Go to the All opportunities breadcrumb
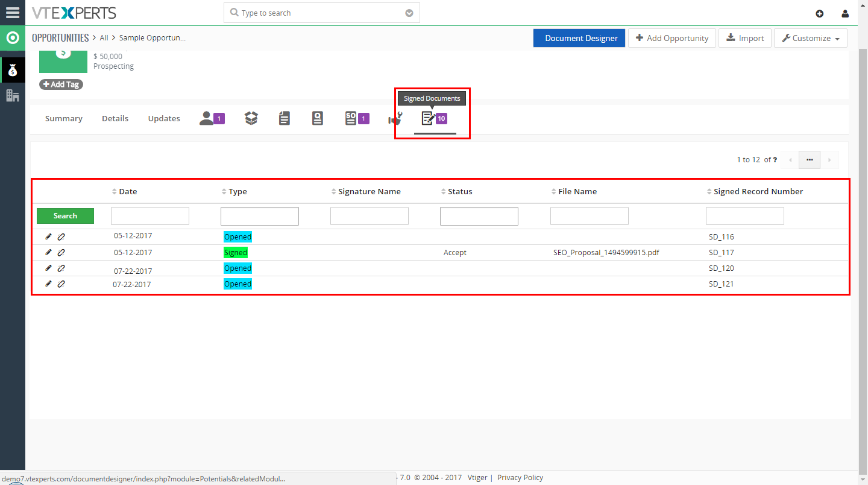The image size is (868, 485). tap(104, 37)
